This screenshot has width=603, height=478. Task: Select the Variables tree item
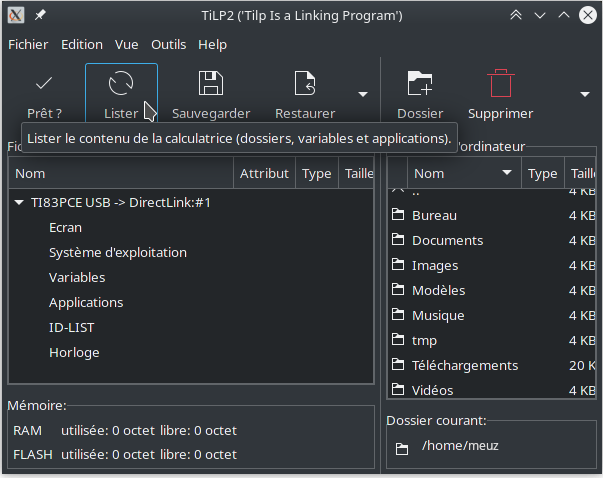coord(77,277)
